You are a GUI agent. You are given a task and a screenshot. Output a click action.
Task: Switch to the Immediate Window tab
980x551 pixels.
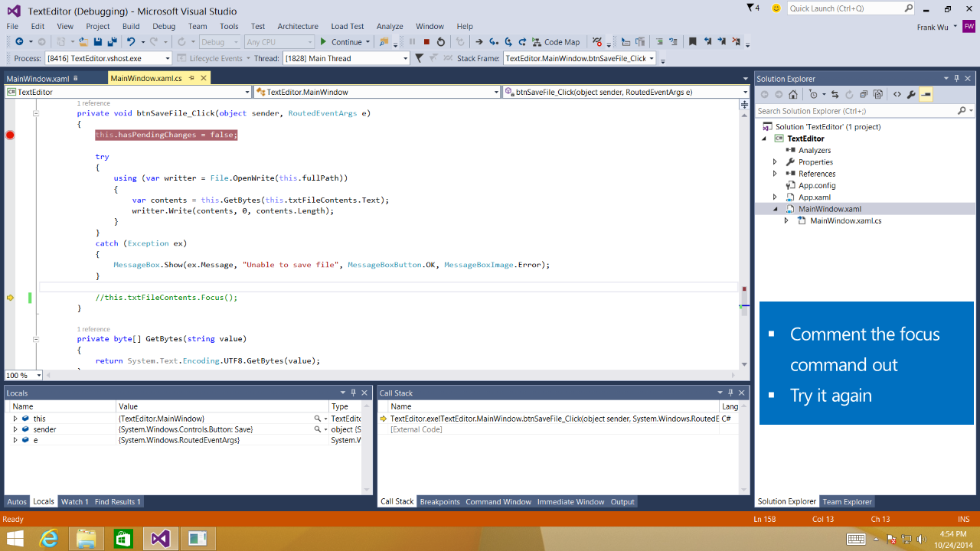[570, 502]
